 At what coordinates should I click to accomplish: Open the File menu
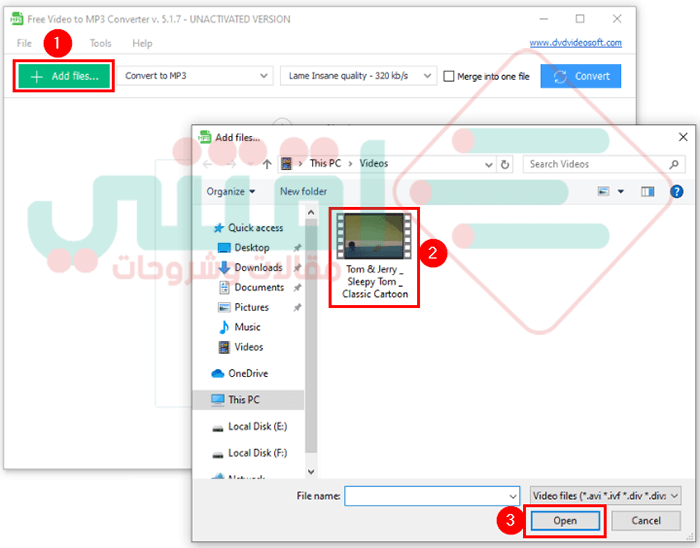click(x=24, y=43)
